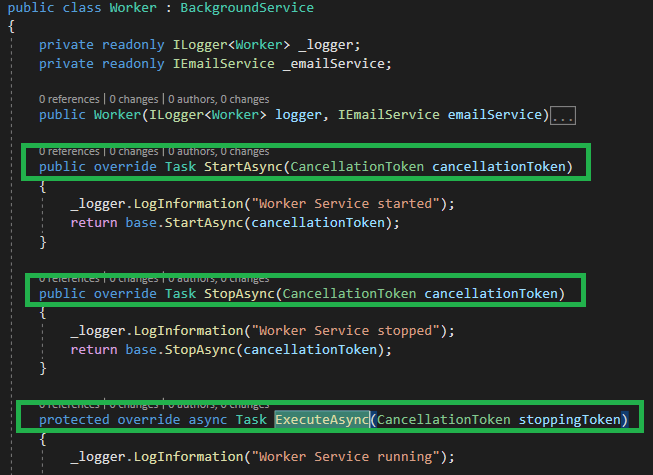
Task: Click the CancellationToken type in the StopAsync signature
Action: coord(349,293)
